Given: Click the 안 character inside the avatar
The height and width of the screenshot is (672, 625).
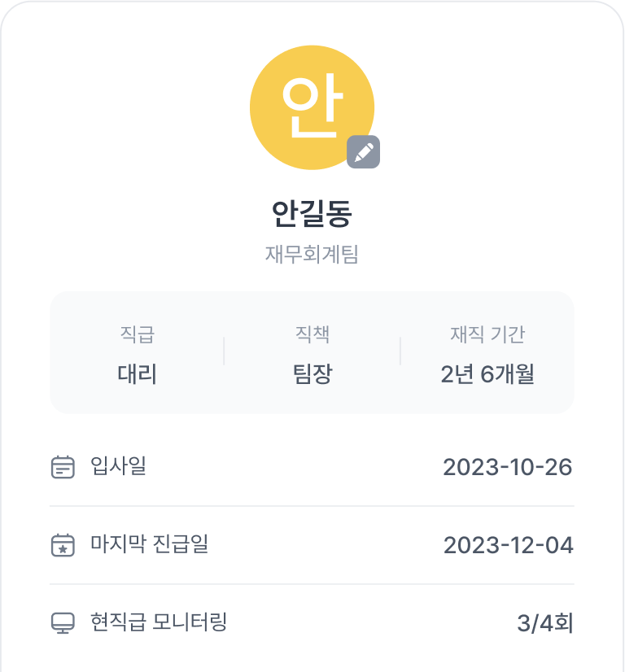Looking at the screenshot, I should tap(312, 106).
